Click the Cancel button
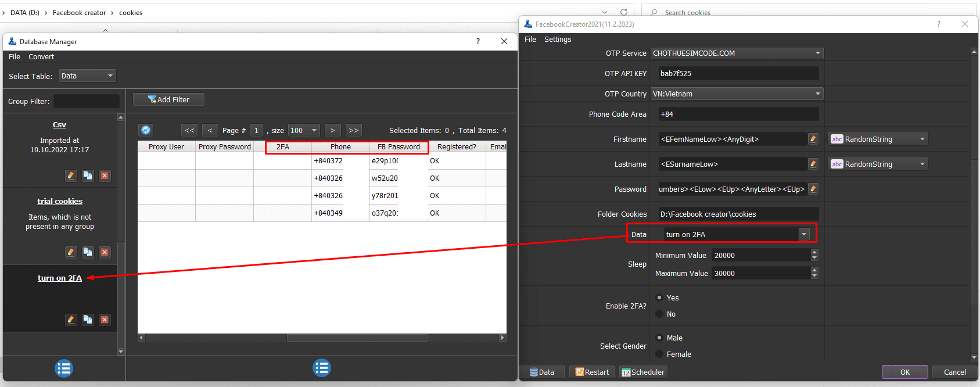Viewport: 980px width, 387px height. (954, 372)
